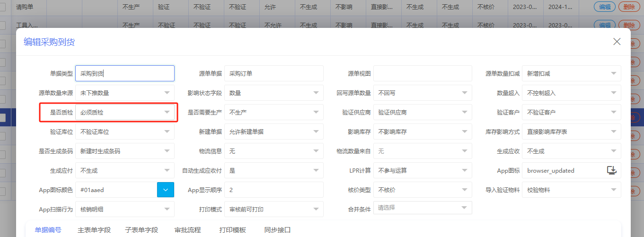Screen dimensions: 644x237
Task: Switch to the 主表单字段 tab
Action: 94,230
